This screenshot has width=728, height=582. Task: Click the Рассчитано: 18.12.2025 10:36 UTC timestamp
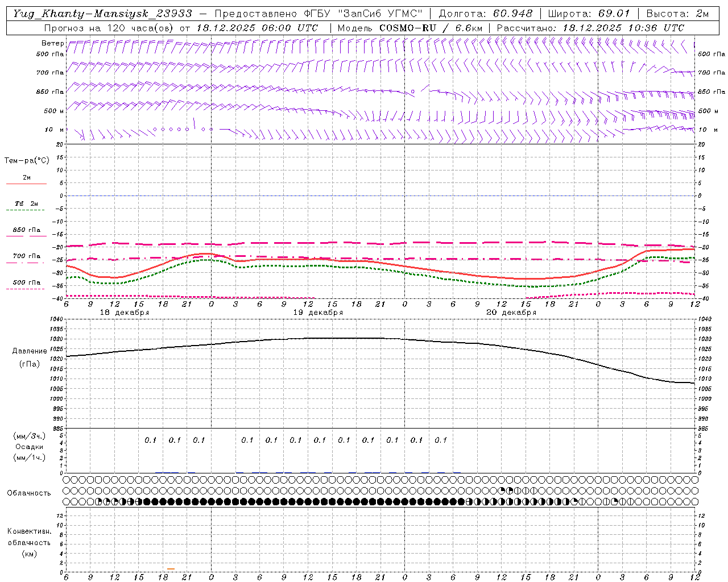click(590, 28)
